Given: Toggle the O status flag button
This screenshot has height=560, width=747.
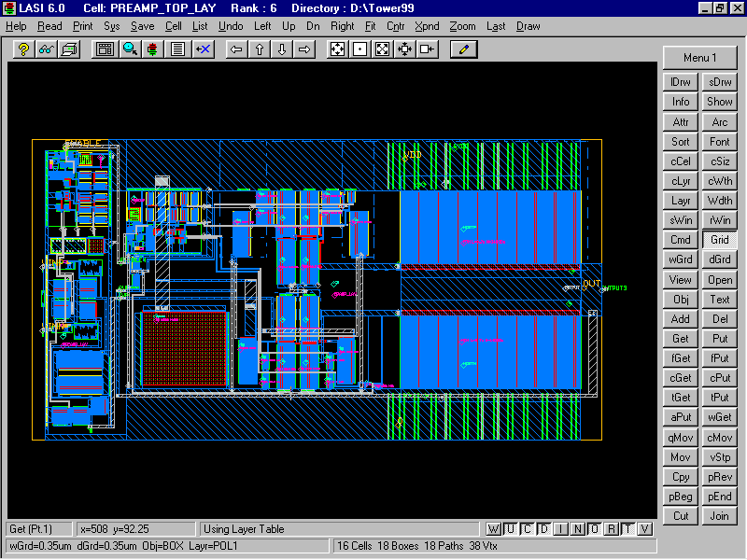Looking at the screenshot, I should pyautogui.click(x=595, y=529).
